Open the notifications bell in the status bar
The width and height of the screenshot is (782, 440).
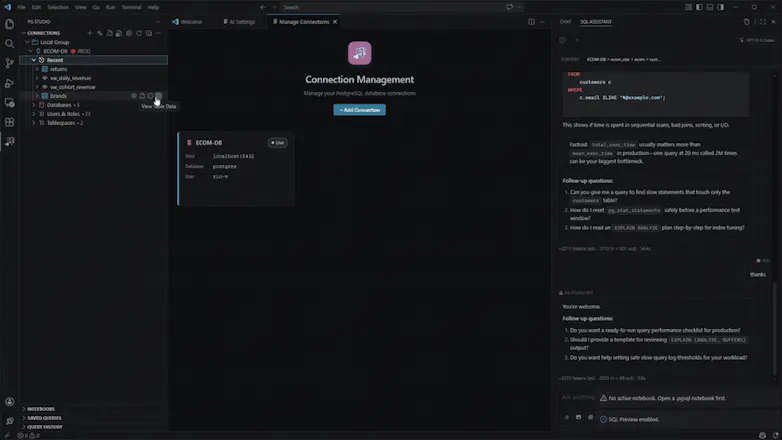(776, 436)
